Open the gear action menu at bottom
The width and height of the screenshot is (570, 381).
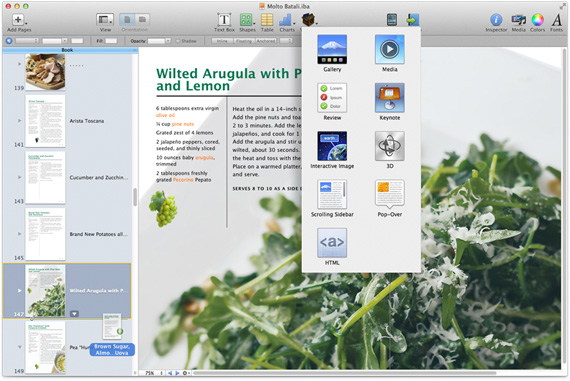[x=185, y=373]
